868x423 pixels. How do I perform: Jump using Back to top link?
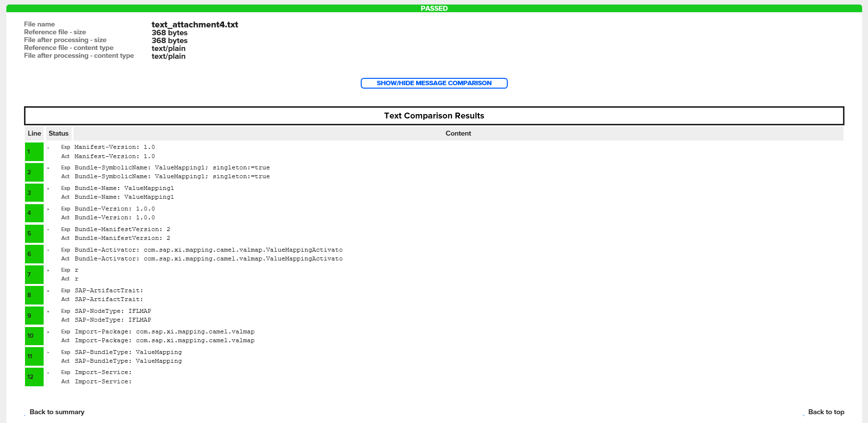click(x=826, y=412)
